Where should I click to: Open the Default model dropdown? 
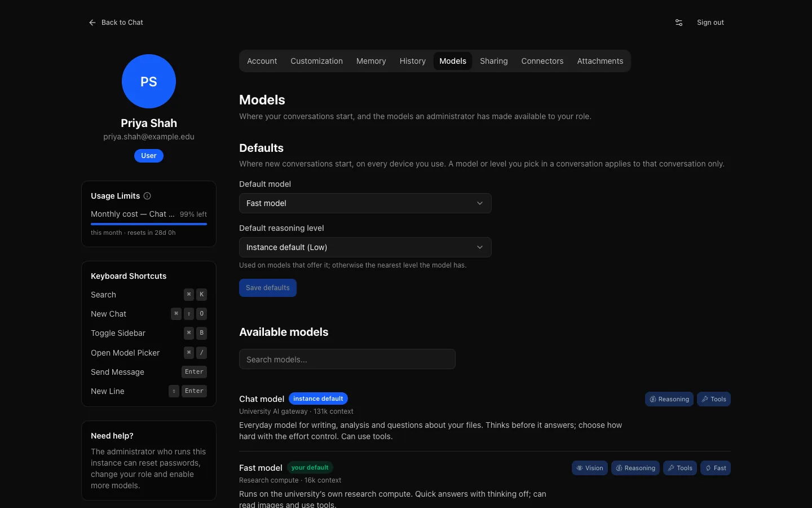click(x=365, y=203)
